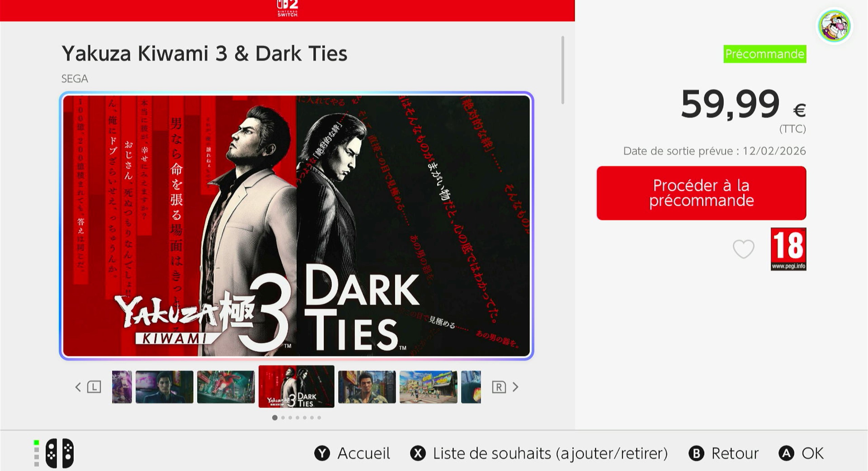Click the L shoulder button indicator
Image resolution: width=868 pixels, height=471 pixels.
(x=94, y=387)
